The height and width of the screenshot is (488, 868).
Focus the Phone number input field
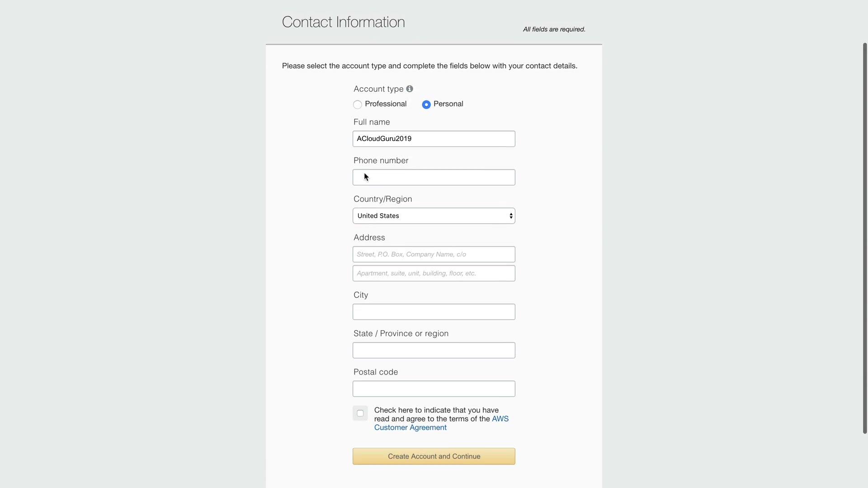434,178
